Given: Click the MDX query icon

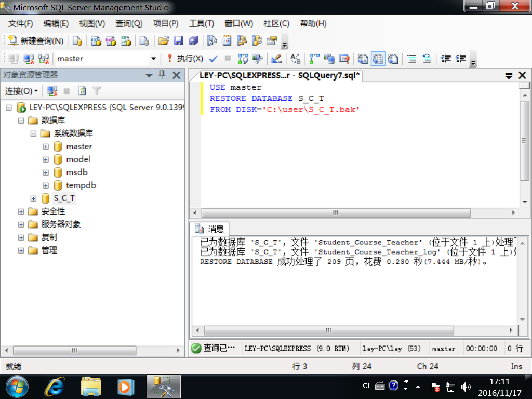Looking at the screenshot, I should click(x=96, y=41).
